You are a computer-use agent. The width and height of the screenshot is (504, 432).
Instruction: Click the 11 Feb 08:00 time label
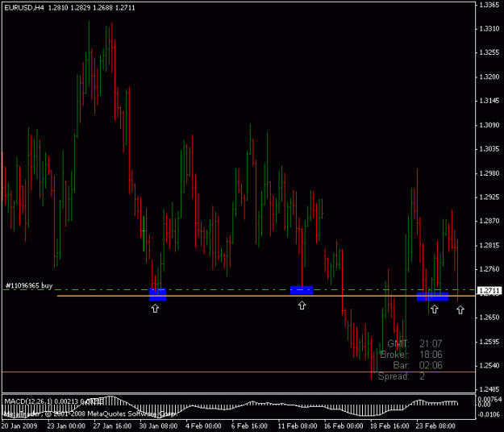tap(298, 426)
